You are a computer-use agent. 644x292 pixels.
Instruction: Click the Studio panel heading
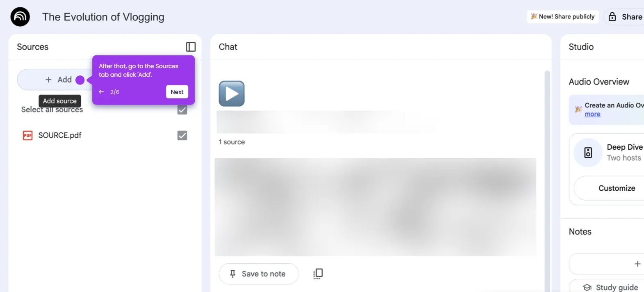(581, 47)
